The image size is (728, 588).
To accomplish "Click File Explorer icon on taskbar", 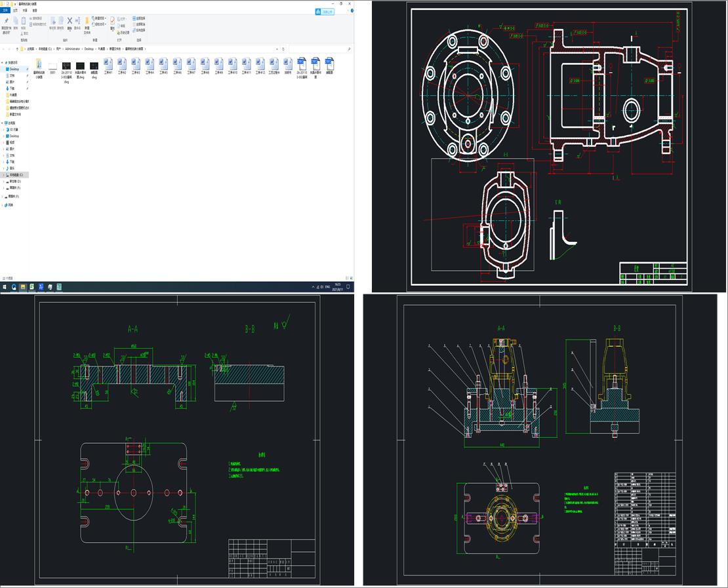I will click(23, 287).
